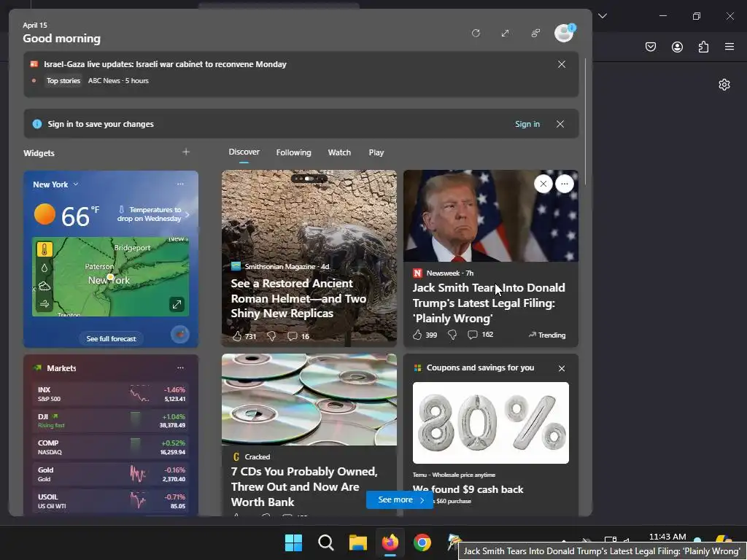
Task: Open the Firefox account icon
Action: click(677, 47)
